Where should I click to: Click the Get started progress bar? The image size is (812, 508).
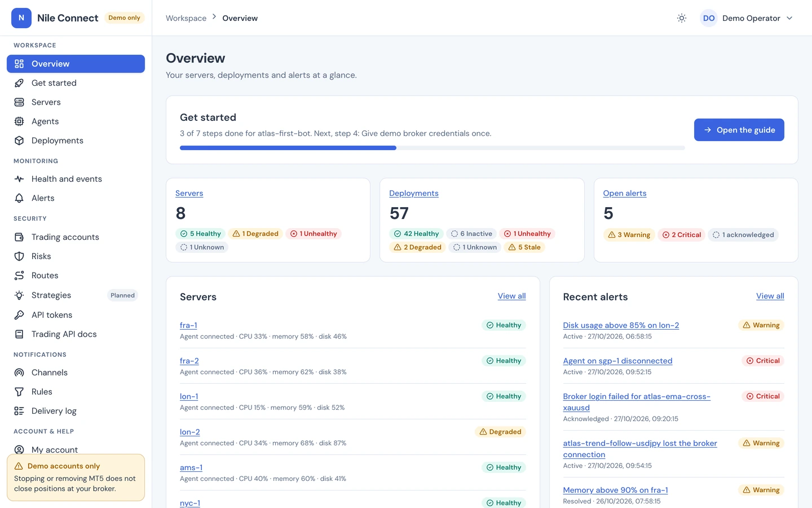pos(433,148)
